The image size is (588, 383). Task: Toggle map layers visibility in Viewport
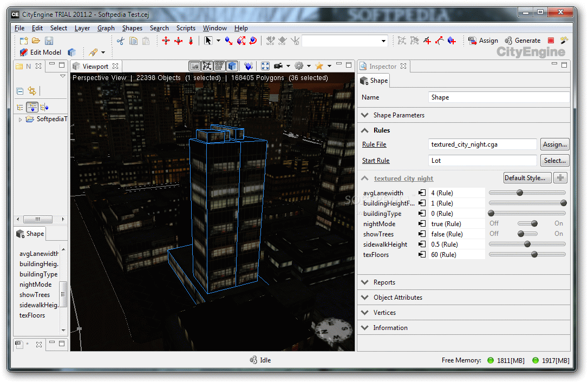(x=195, y=67)
